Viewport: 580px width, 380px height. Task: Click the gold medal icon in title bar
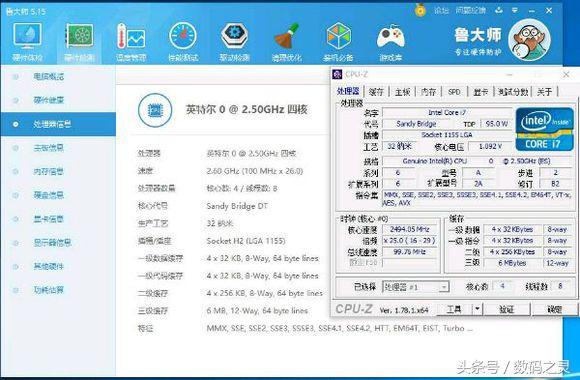tap(420, 10)
